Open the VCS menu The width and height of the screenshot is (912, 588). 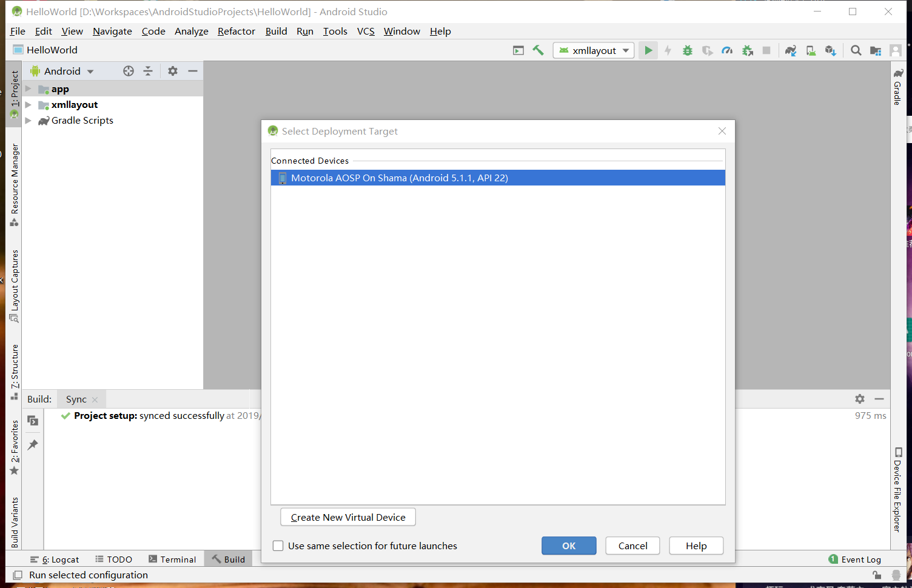click(366, 31)
